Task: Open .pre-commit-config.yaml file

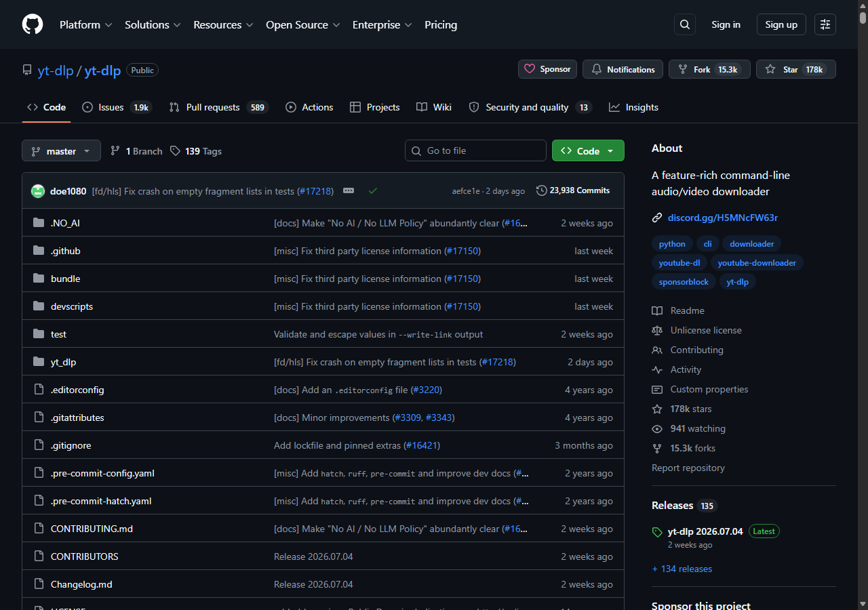Action: tap(102, 473)
